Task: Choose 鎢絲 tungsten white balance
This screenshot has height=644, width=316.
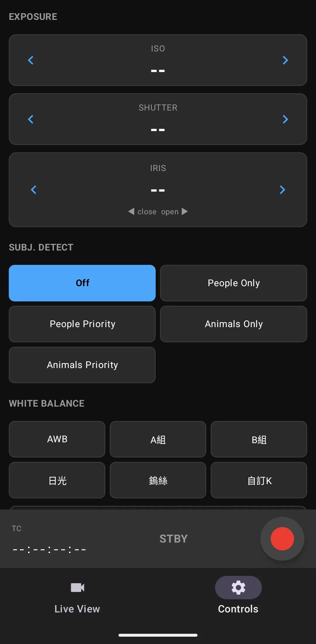Action: 158,480
